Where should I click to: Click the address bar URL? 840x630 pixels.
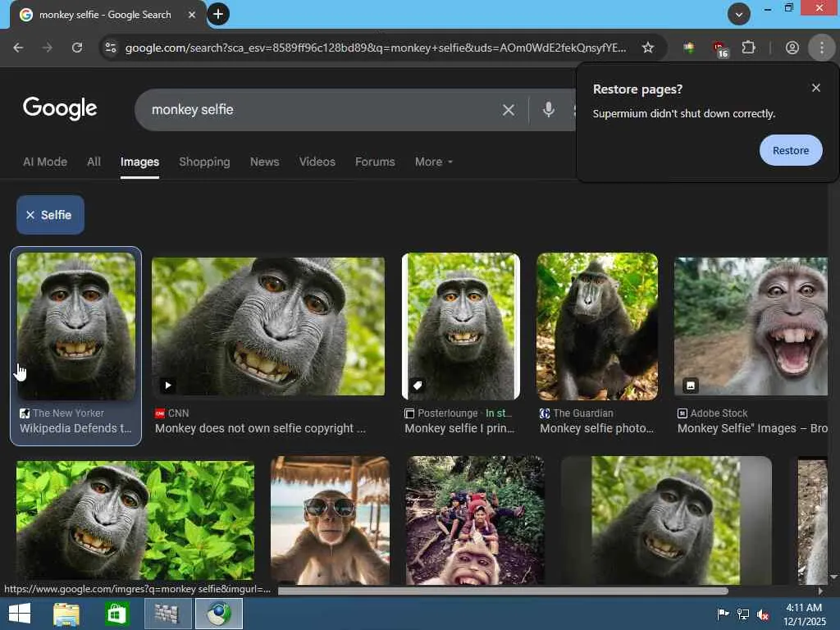tap(375, 48)
